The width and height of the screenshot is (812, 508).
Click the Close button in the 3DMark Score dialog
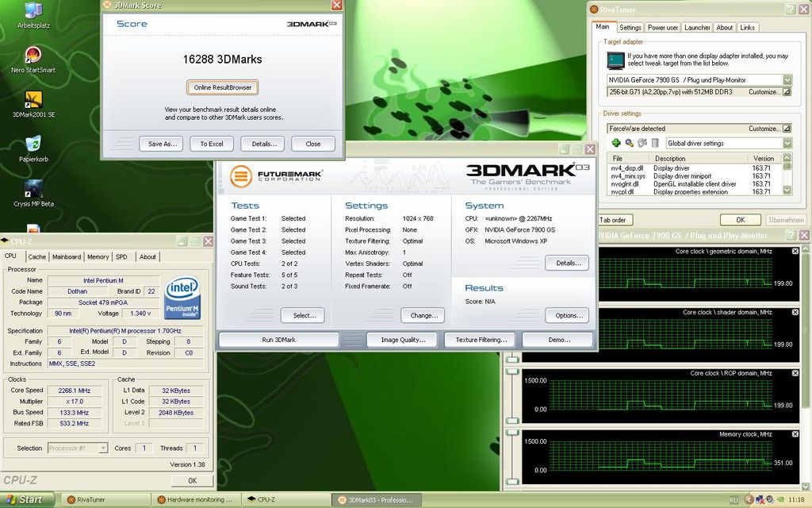pyautogui.click(x=312, y=144)
